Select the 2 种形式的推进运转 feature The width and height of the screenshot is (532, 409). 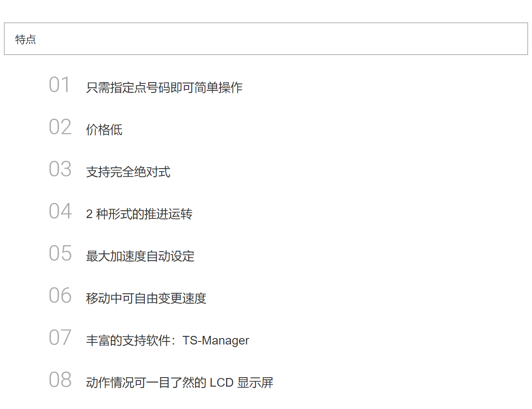(139, 214)
